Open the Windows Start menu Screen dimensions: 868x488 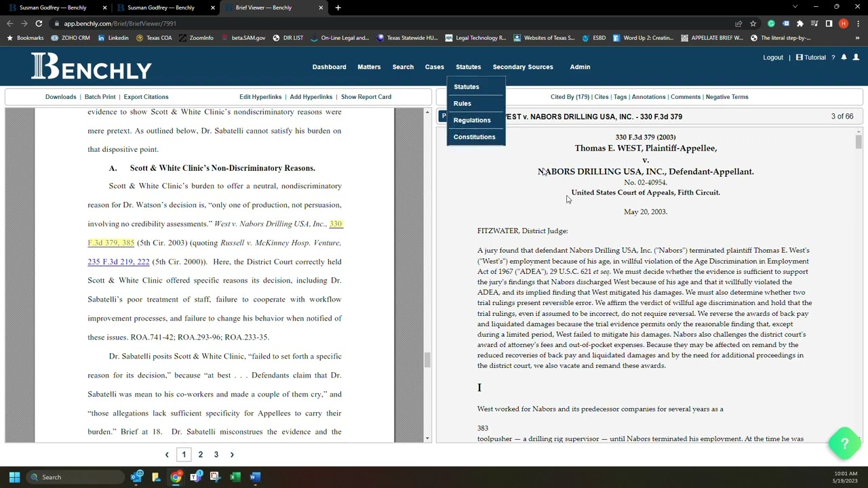[14, 477]
